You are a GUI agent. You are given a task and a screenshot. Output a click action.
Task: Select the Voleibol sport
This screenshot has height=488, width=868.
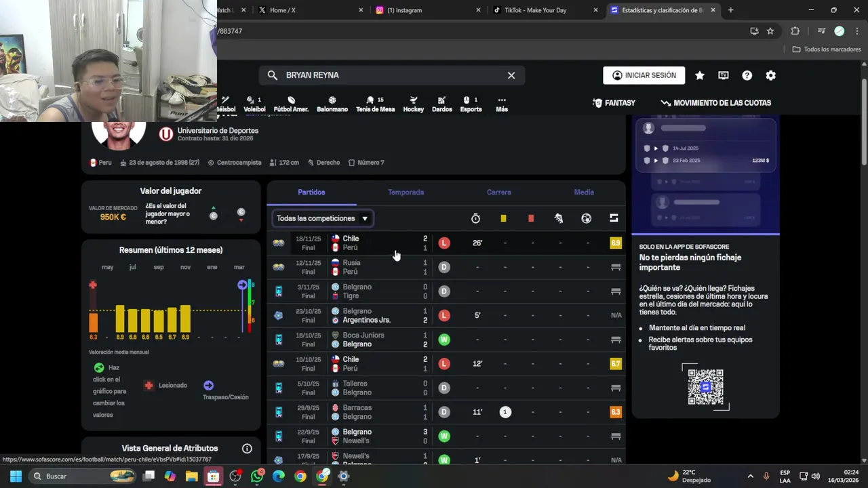coord(254,104)
